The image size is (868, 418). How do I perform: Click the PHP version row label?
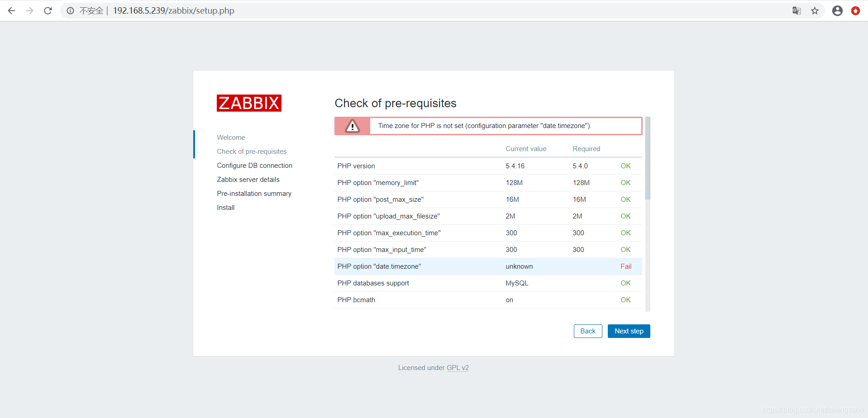[356, 166]
